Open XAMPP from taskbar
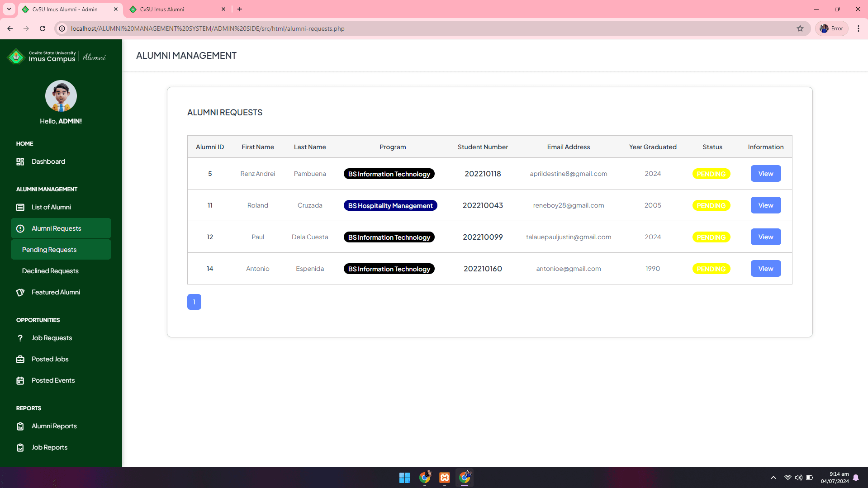This screenshot has height=488, width=868. click(x=445, y=478)
